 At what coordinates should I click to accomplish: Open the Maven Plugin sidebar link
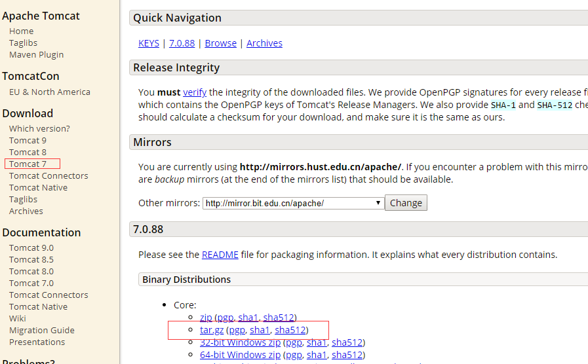click(x=36, y=55)
